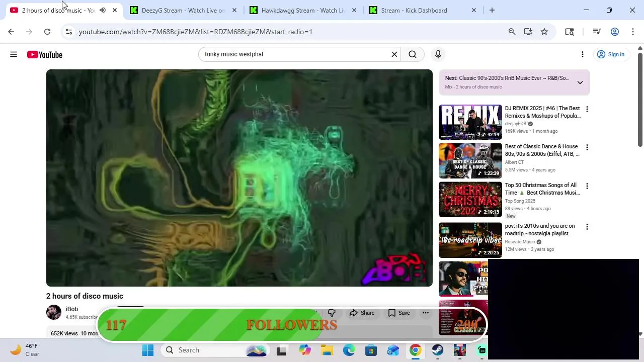The image size is (644, 362).
Task: Click the zoom magnifier icon in the address bar
Action: coord(512,32)
